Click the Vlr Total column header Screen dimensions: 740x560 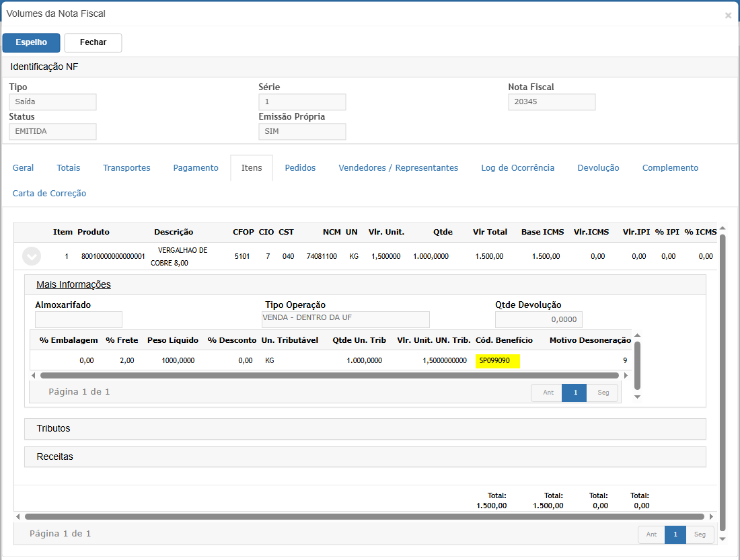pyautogui.click(x=490, y=232)
